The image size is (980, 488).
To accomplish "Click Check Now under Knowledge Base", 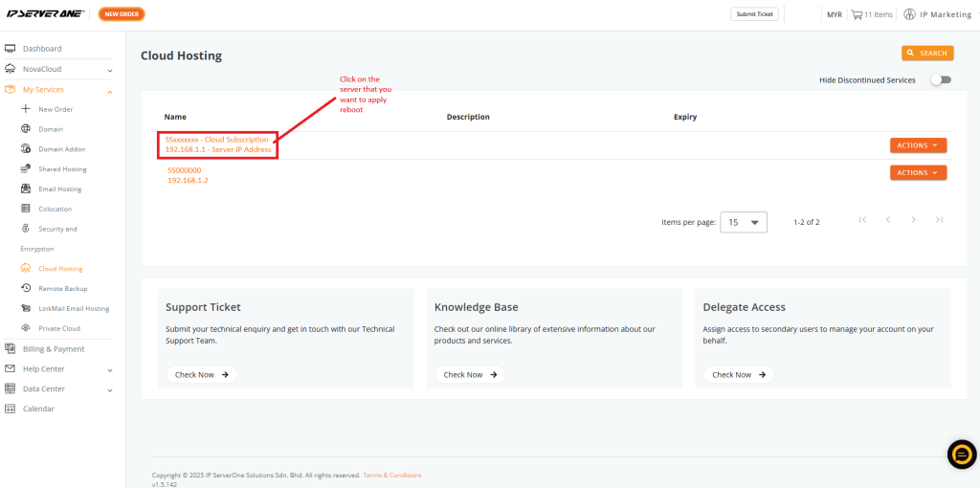I will [x=470, y=375].
